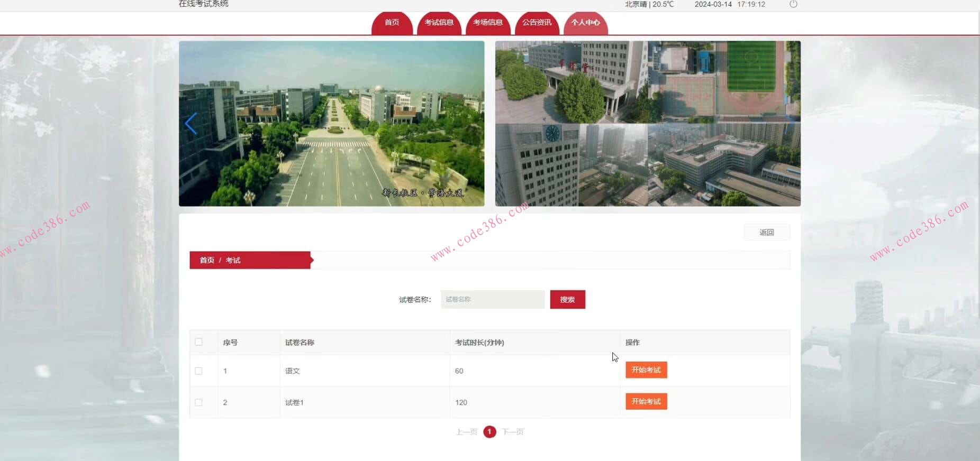Click the 返回 button

(x=767, y=232)
